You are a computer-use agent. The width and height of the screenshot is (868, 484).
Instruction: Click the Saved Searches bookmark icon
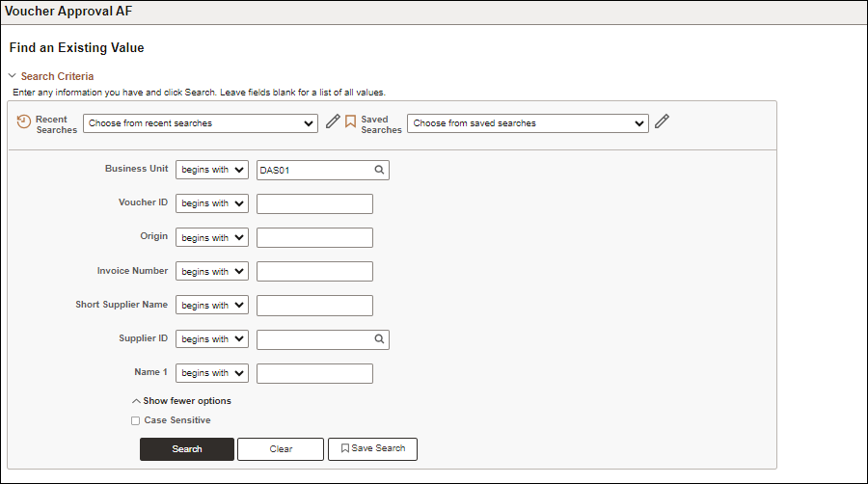(350, 121)
